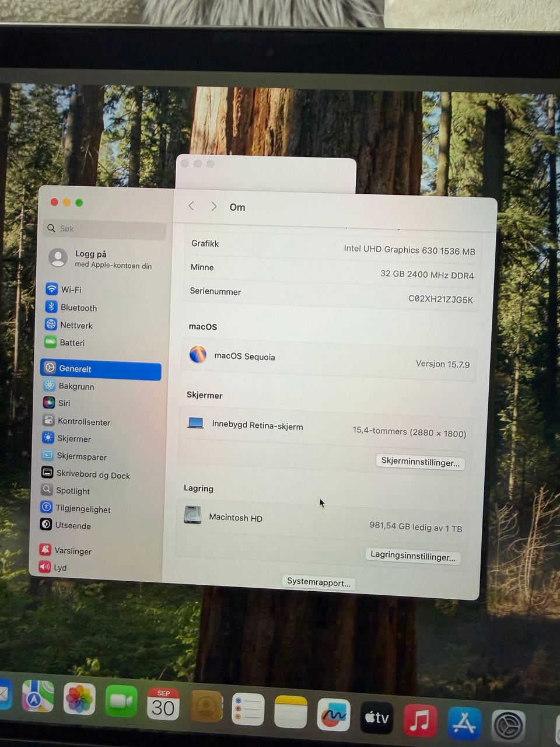
Task: Go forward with the right chevron
Action: point(214,207)
